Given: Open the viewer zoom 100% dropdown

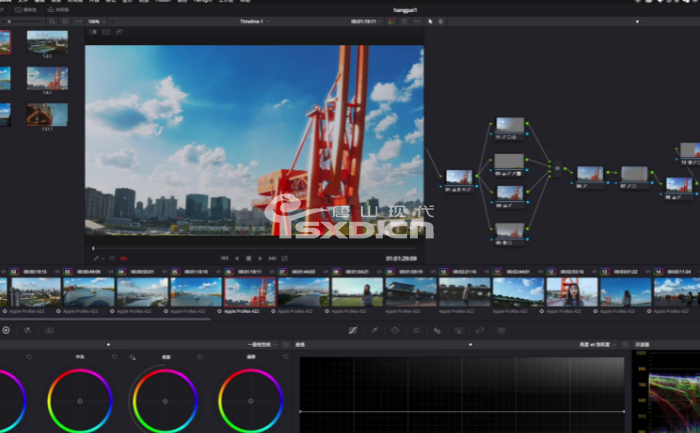Looking at the screenshot, I should (97, 21).
